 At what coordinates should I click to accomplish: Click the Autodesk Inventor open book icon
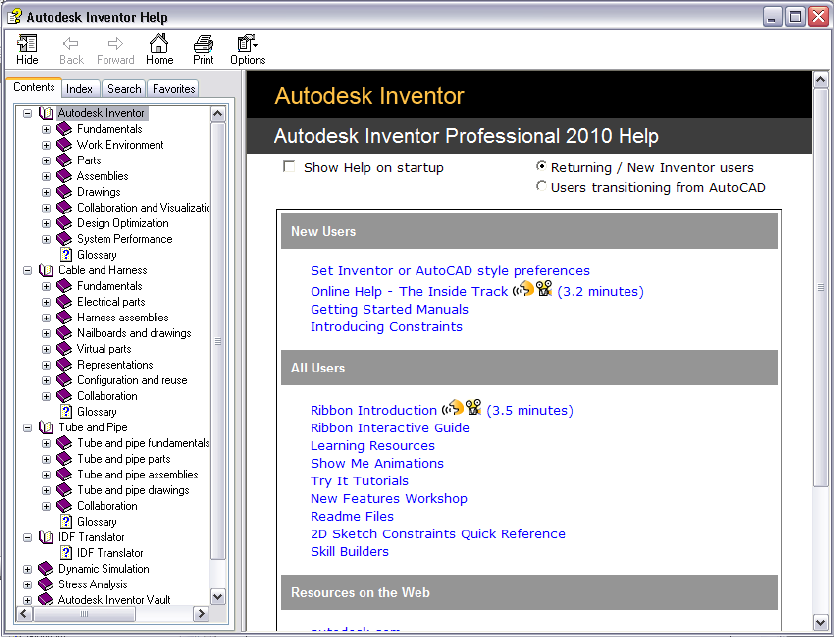46,113
